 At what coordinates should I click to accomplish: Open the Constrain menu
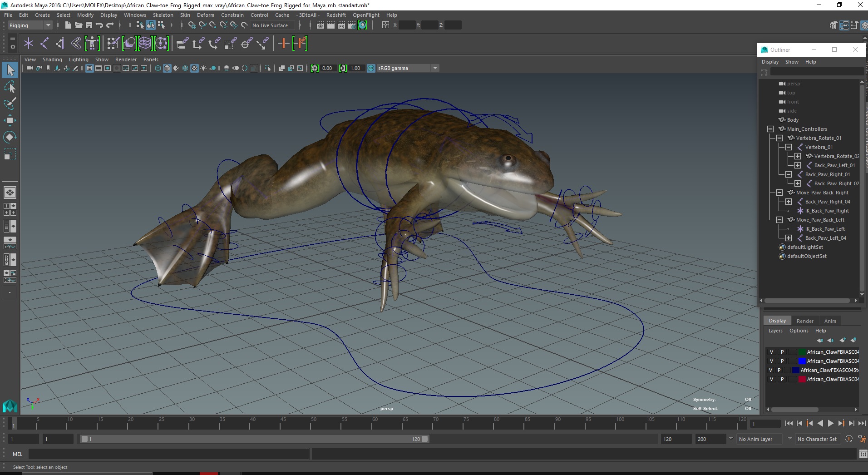[232, 15]
